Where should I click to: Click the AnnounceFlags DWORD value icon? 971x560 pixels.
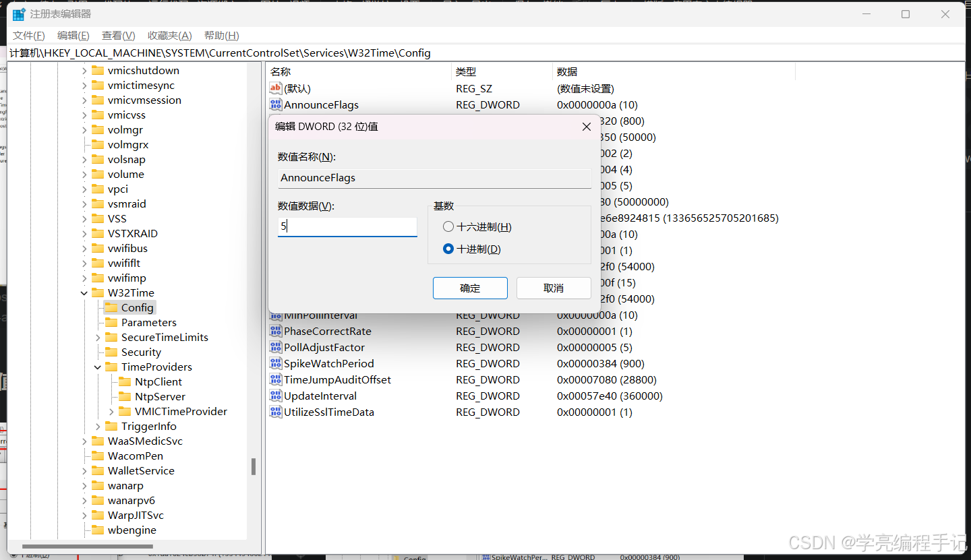pos(275,104)
